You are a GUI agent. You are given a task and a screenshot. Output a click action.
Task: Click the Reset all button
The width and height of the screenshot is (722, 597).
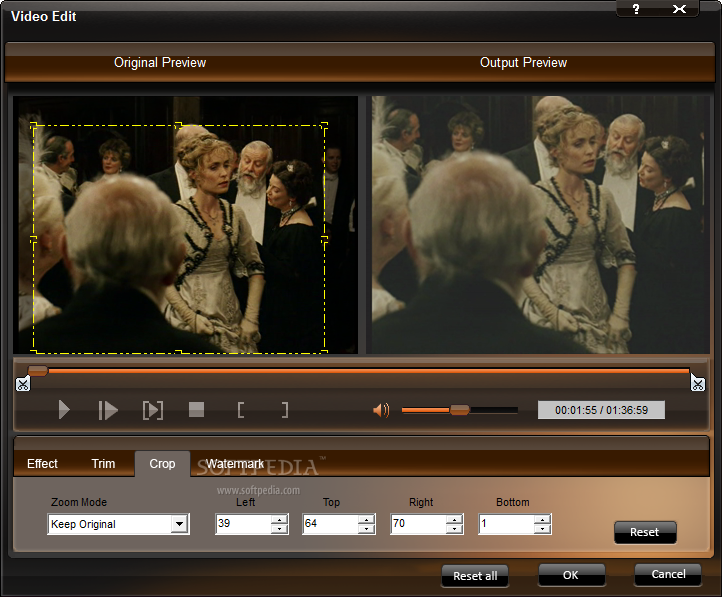[475, 576]
